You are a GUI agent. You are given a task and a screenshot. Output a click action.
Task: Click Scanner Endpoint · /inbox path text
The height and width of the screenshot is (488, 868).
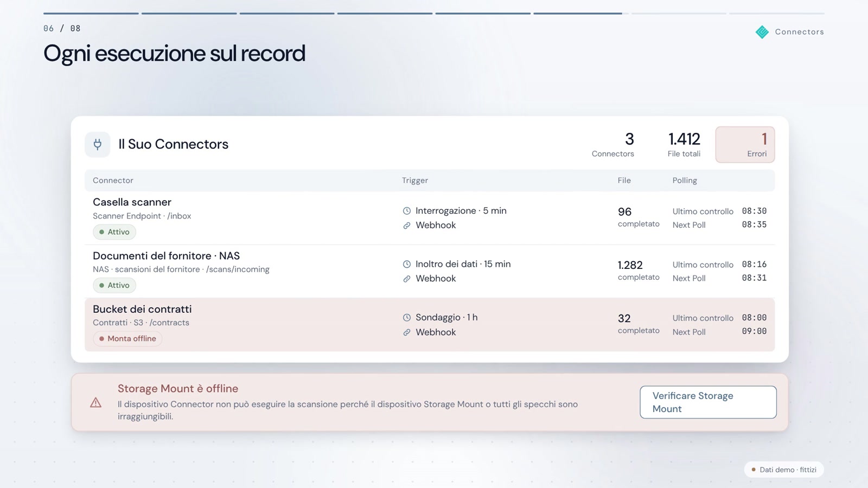pos(142,216)
